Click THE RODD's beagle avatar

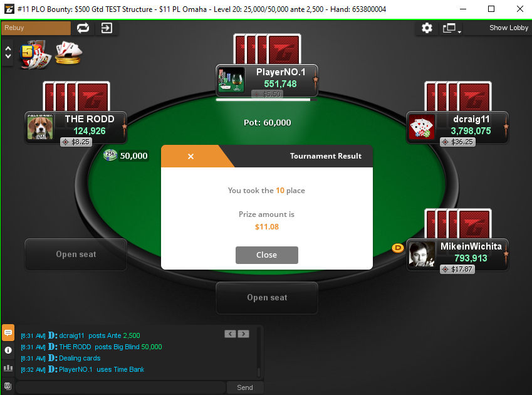pyautogui.click(x=40, y=127)
